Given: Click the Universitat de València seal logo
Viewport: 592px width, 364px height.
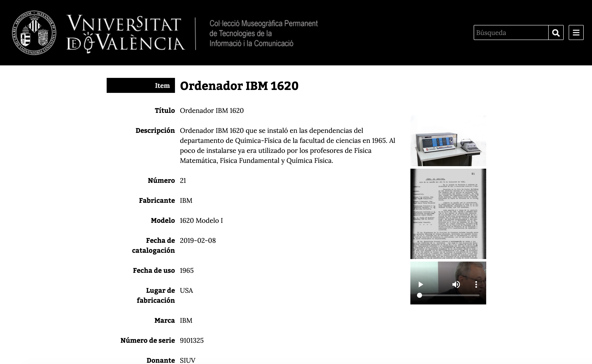Looking at the screenshot, I should click(34, 32).
